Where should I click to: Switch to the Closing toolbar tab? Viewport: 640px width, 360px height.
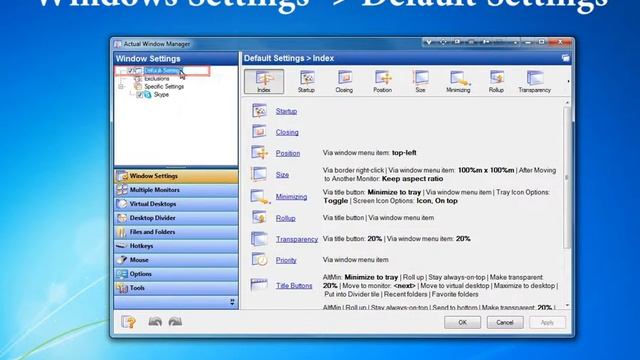click(344, 81)
